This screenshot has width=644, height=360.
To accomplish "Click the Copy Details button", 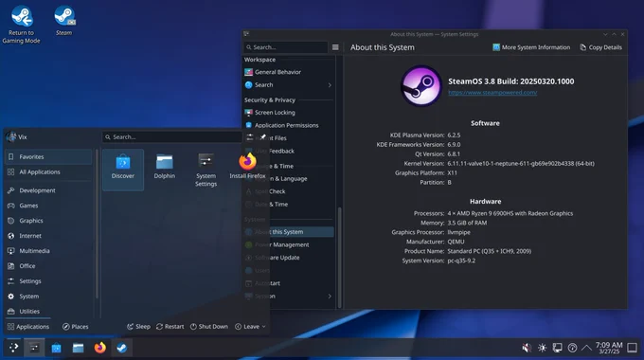I will point(600,47).
